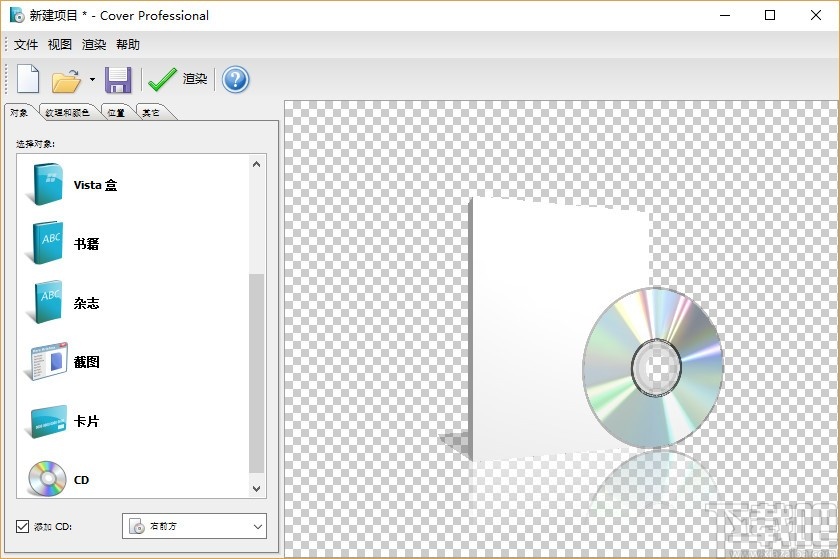Click the green checkmark render icon
This screenshot has height=559, width=840.
coord(162,79)
